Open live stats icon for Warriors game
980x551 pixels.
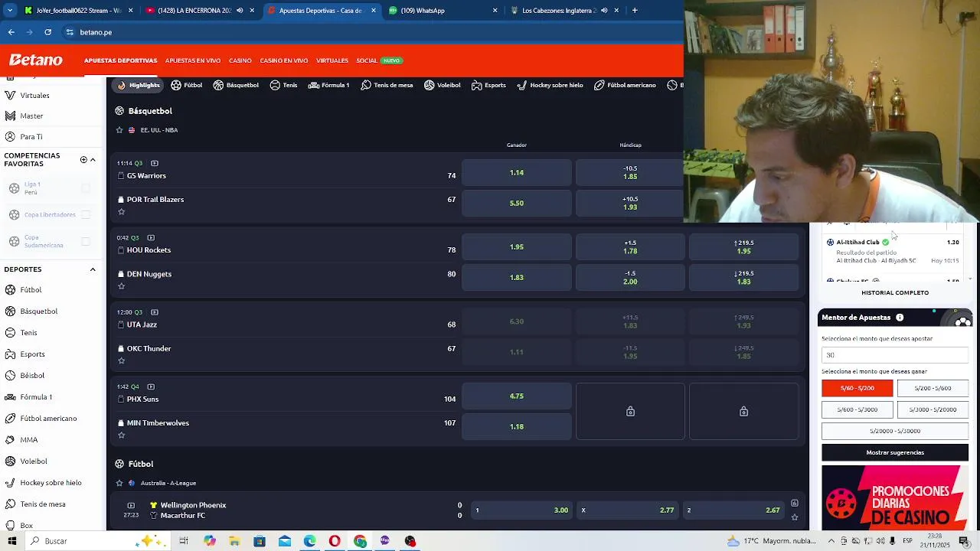point(155,163)
